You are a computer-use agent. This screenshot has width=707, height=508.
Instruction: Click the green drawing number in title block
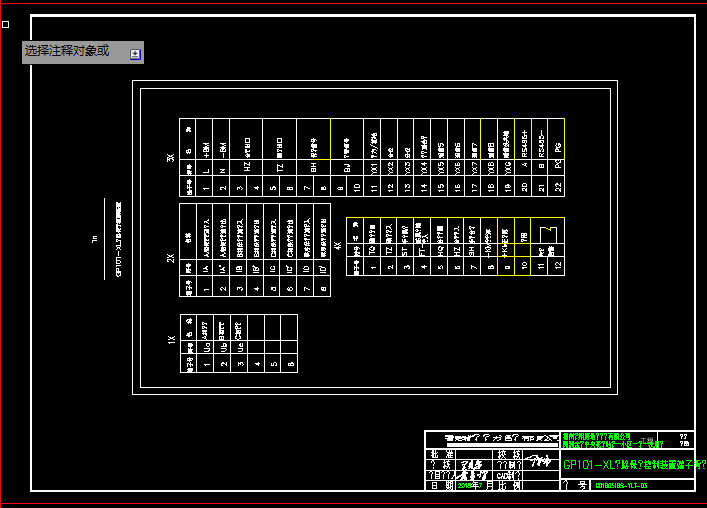coord(621,484)
